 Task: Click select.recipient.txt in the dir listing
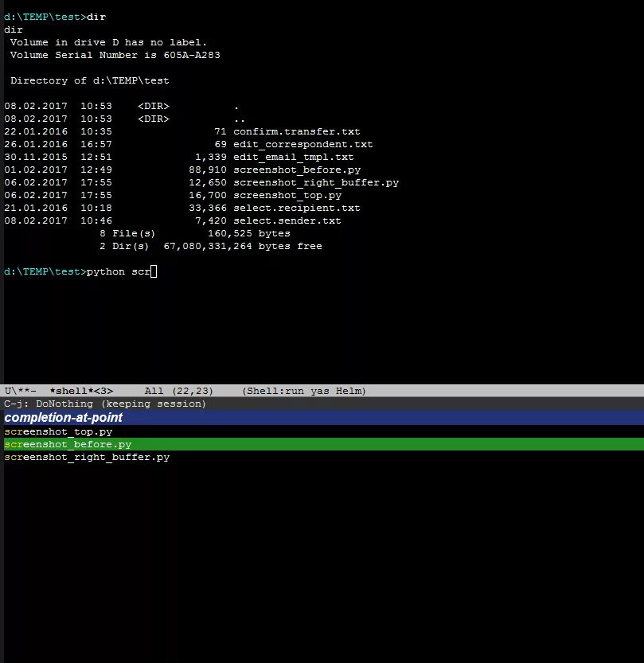pyautogui.click(x=296, y=208)
